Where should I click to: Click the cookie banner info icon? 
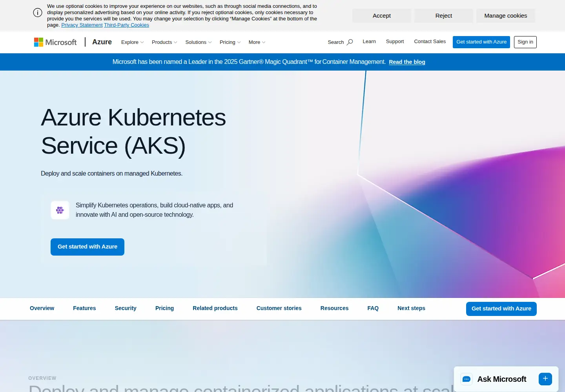[x=38, y=13]
